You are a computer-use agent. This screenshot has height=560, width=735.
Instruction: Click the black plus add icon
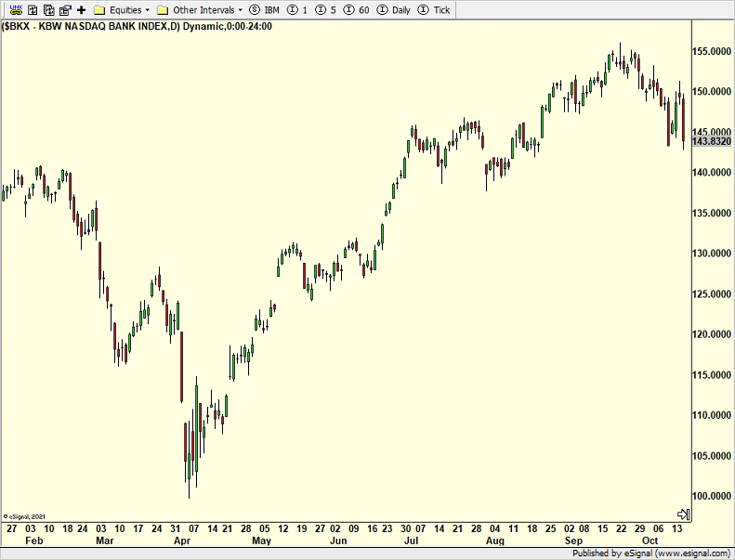[x=81, y=9]
